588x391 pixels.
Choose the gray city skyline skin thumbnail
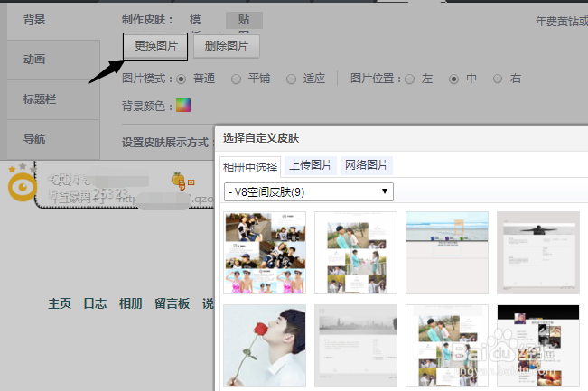click(356, 346)
